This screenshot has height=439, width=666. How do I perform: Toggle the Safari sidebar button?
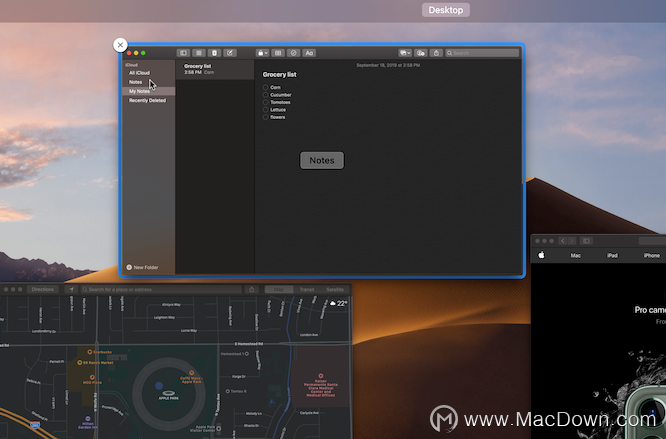click(586, 241)
